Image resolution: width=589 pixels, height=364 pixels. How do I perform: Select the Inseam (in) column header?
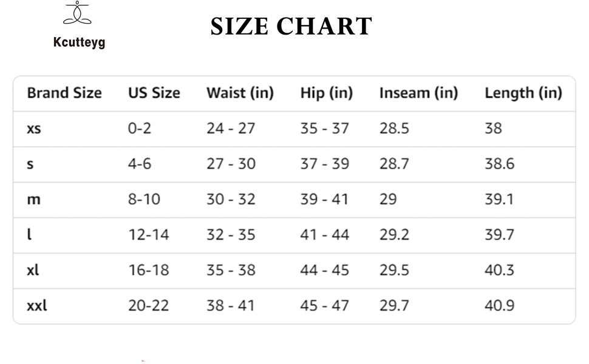[418, 93]
